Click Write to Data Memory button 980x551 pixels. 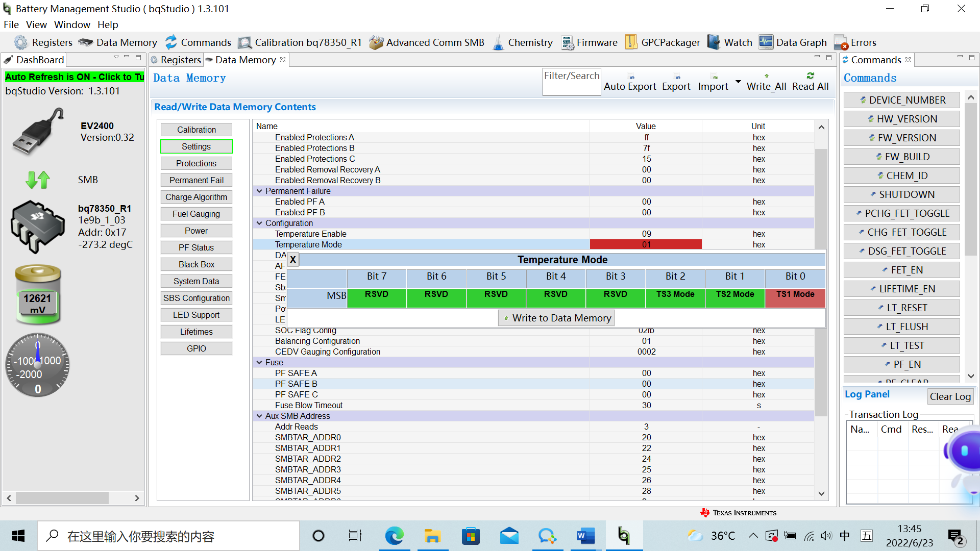coord(556,318)
